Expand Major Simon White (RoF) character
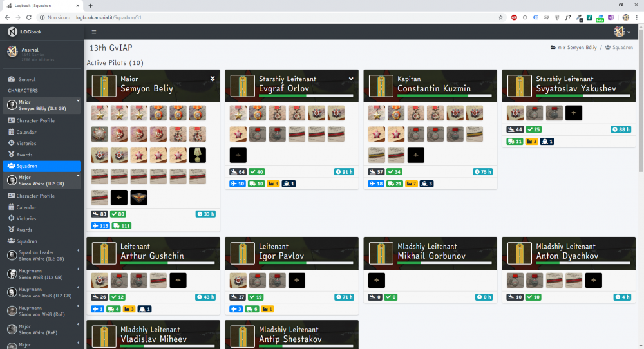The image size is (644, 349). click(x=78, y=325)
